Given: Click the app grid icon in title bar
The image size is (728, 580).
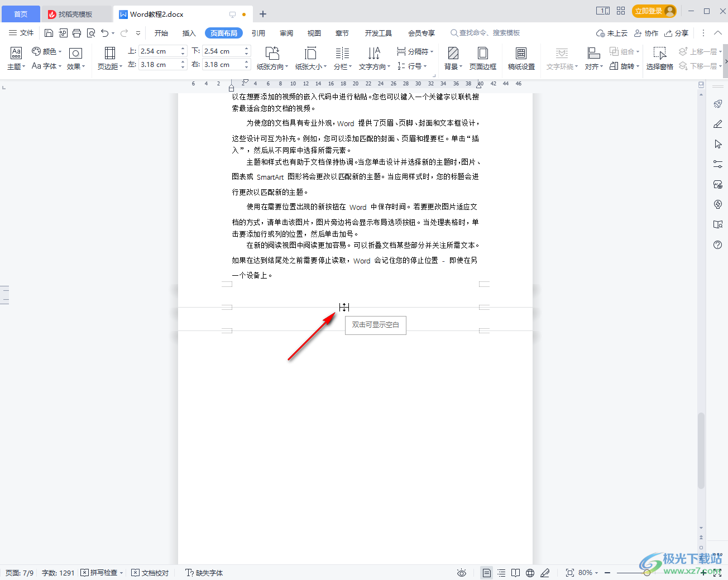Looking at the screenshot, I should tap(621, 11).
